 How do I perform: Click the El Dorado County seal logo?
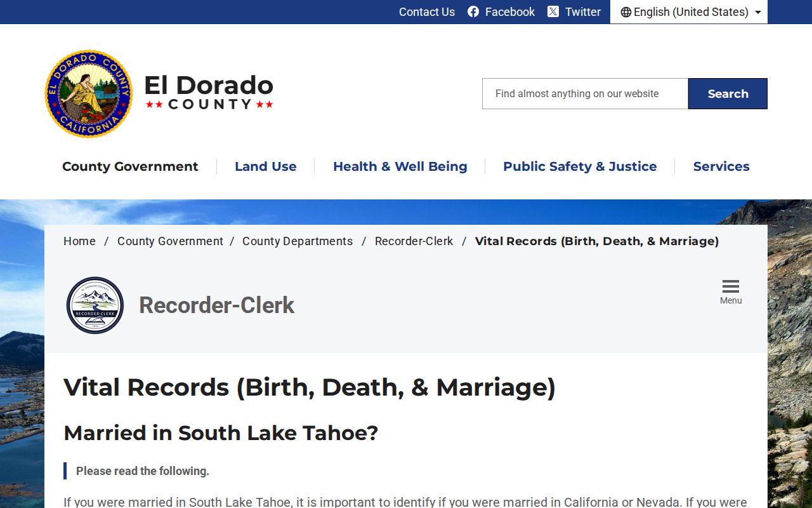89,94
